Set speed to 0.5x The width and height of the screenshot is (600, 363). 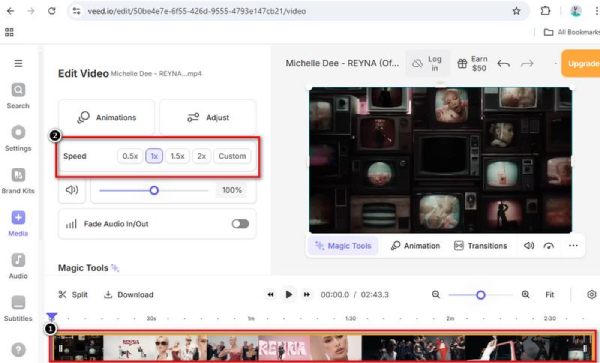[130, 156]
